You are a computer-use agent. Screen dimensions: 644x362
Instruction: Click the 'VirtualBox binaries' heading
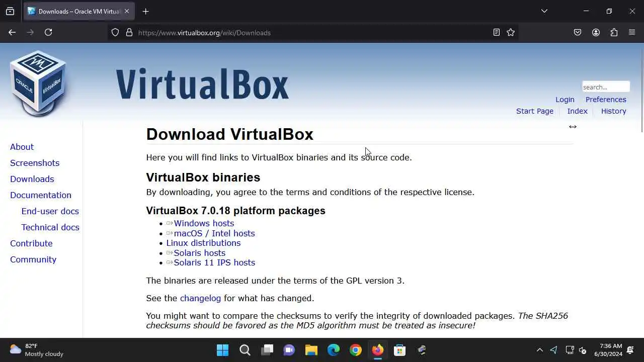coord(203,177)
